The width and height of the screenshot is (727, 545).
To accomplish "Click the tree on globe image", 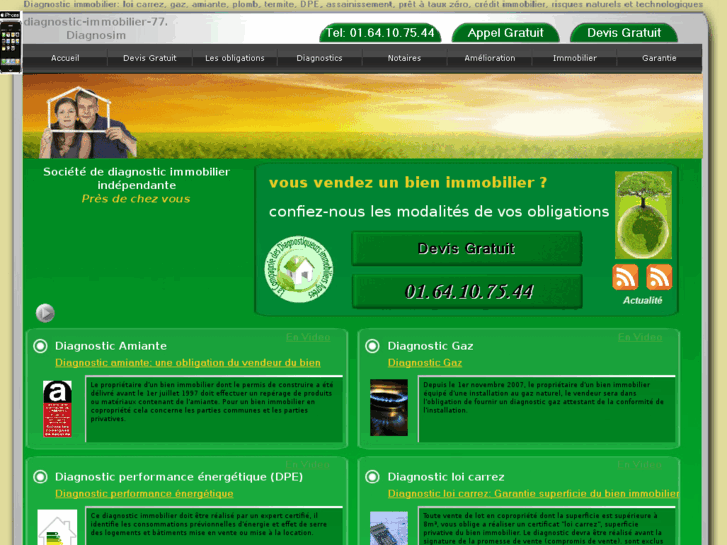I will click(x=643, y=215).
